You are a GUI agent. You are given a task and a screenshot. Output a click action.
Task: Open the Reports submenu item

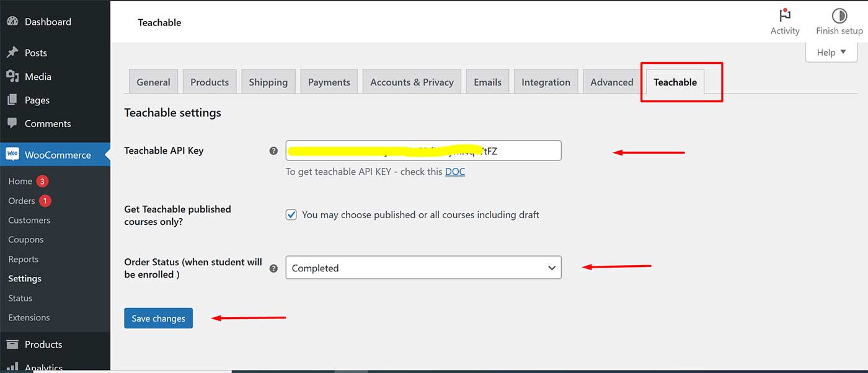[24, 259]
